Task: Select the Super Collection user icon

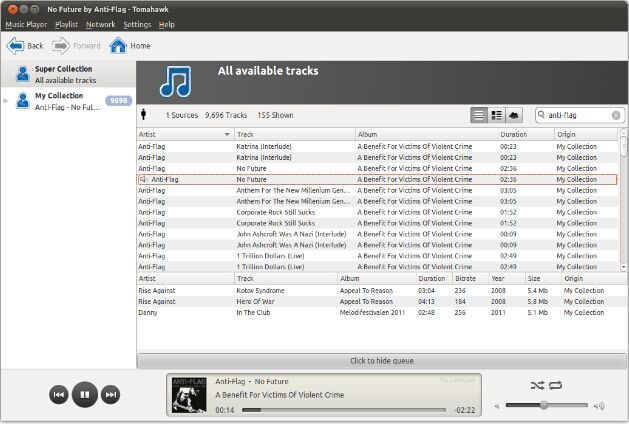Action: (x=23, y=74)
